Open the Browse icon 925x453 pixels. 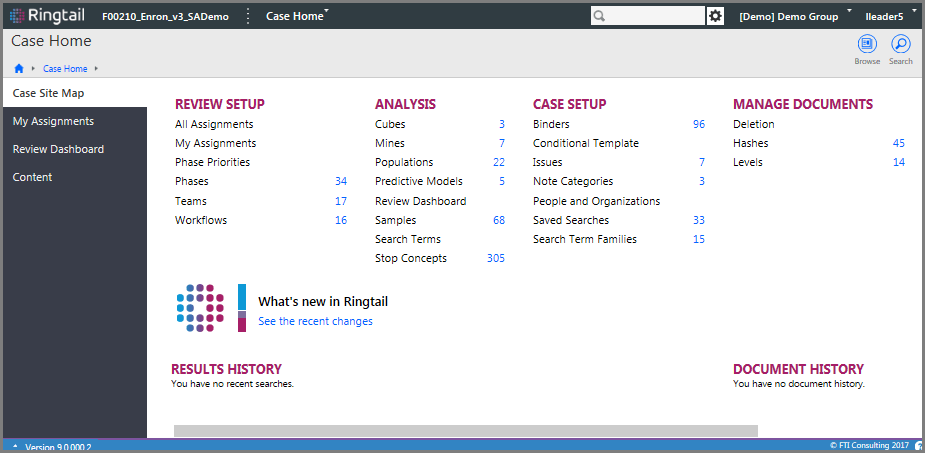coord(867,44)
